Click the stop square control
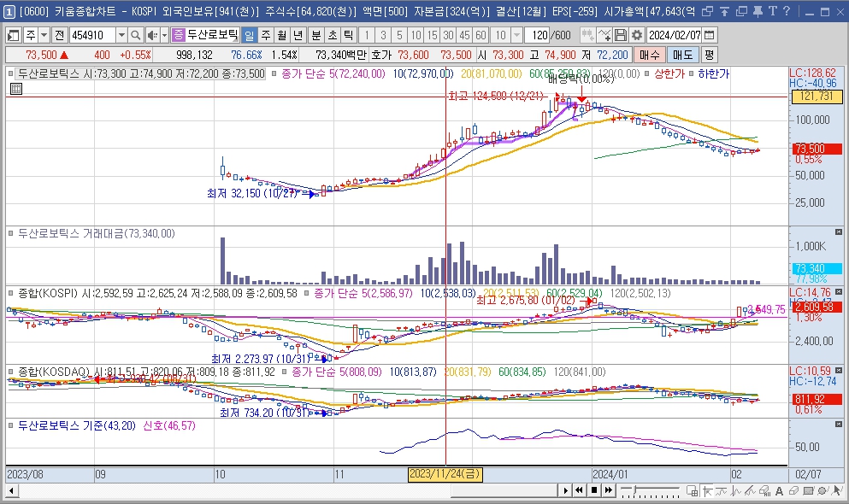 click(x=594, y=490)
